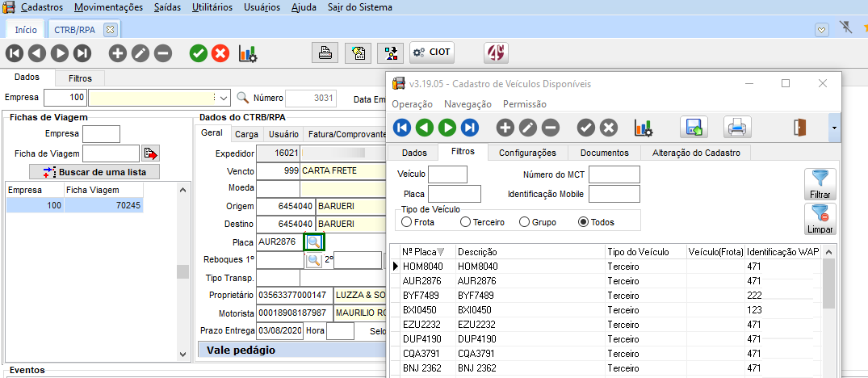This screenshot has height=378, width=868.
Task: Click the Filtrar funnel button
Action: tap(820, 184)
